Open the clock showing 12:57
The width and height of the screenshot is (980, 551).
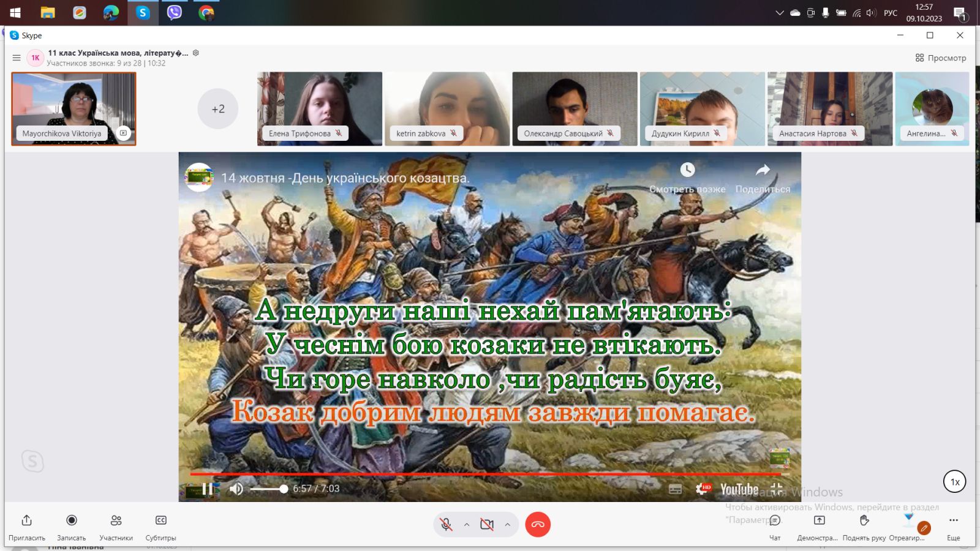point(924,13)
